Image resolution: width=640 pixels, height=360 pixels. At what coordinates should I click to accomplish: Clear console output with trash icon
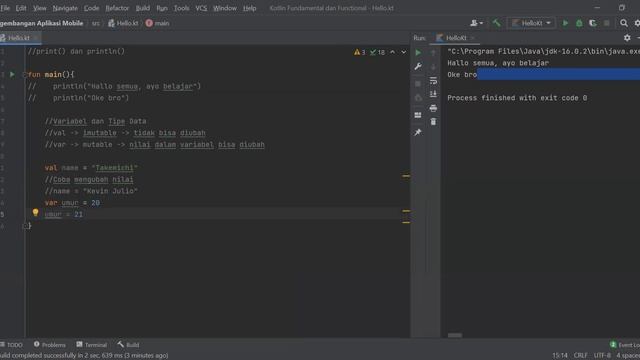(433, 122)
